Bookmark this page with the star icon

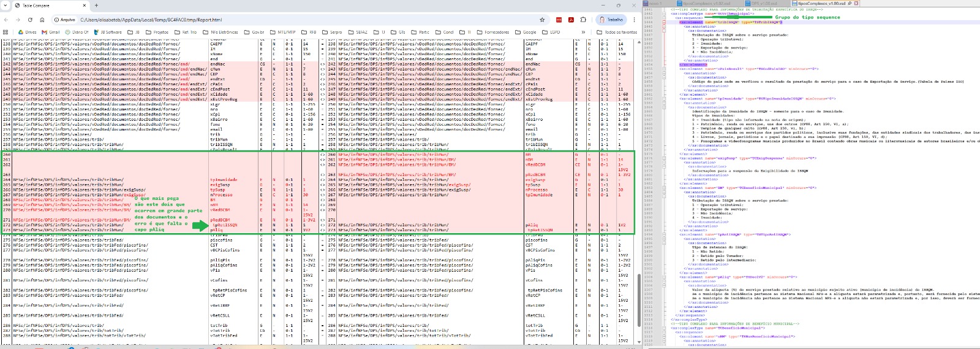coord(542,20)
